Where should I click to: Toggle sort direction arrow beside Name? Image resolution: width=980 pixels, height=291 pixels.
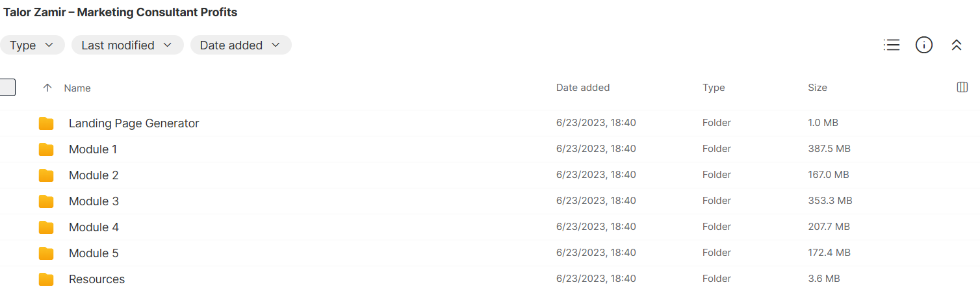point(47,88)
